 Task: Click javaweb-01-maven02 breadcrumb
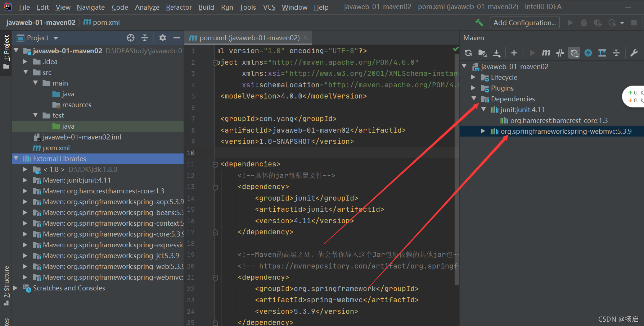click(x=41, y=22)
